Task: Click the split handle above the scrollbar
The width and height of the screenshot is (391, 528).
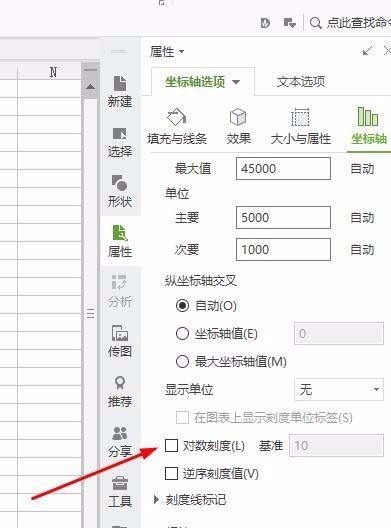Action: (90, 70)
